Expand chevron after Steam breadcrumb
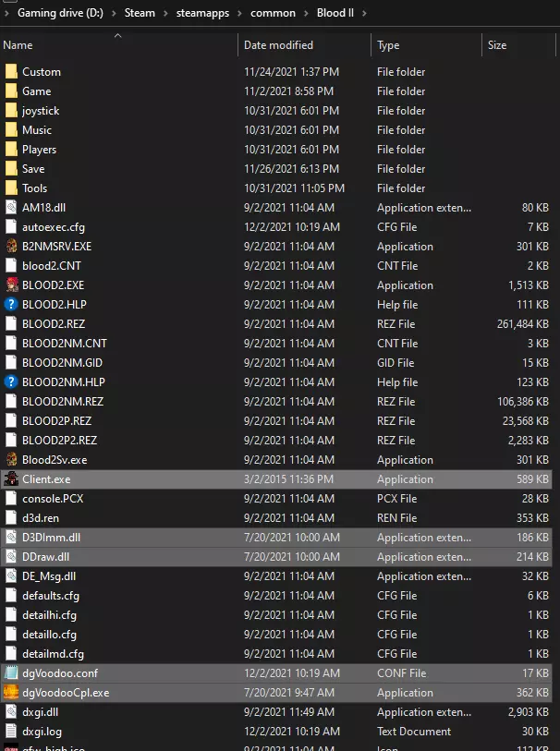This screenshot has height=751, width=560. coord(165,14)
